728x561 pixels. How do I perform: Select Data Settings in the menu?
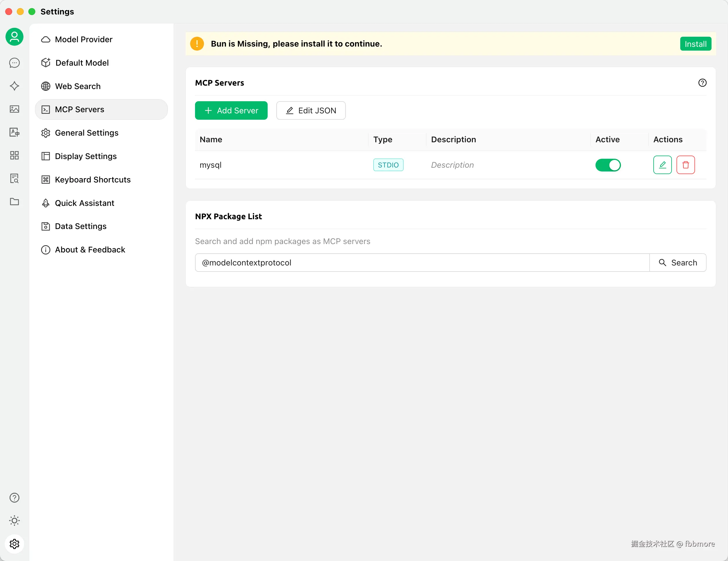pos(80,226)
